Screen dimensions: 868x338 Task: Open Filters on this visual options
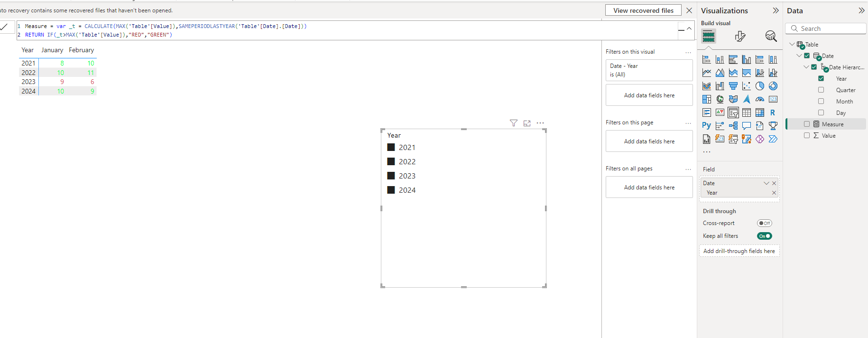click(x=688, y=52)
